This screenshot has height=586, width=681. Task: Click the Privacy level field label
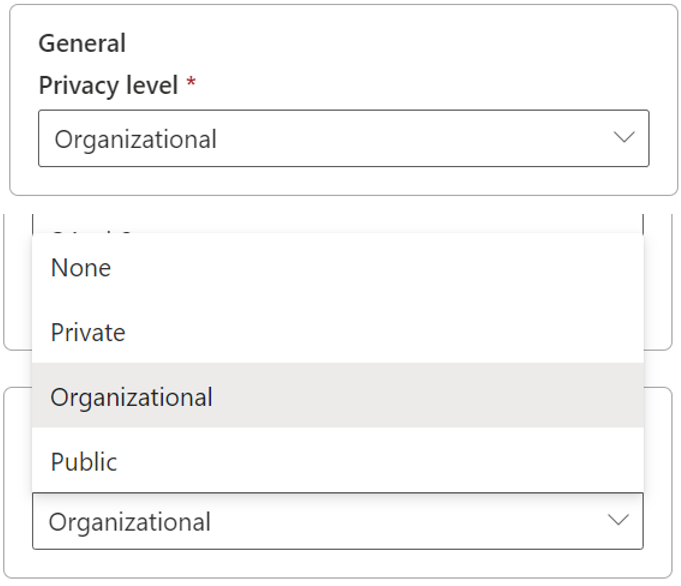108,85
